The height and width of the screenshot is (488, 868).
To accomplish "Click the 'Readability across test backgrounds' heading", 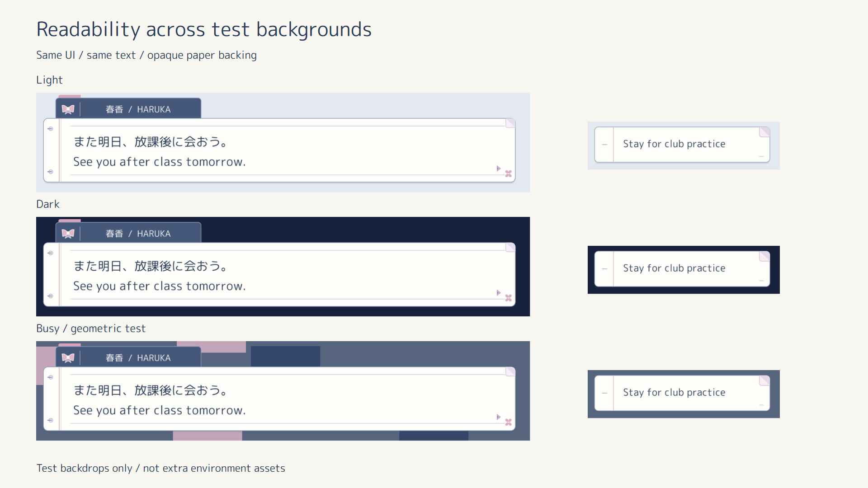I will pyautogui.click(x=204, y=30).
